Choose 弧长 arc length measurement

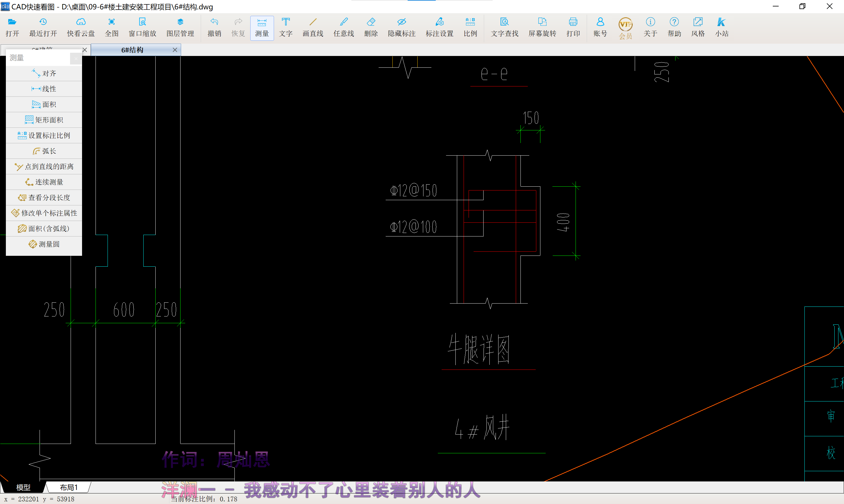click(44, 151)
